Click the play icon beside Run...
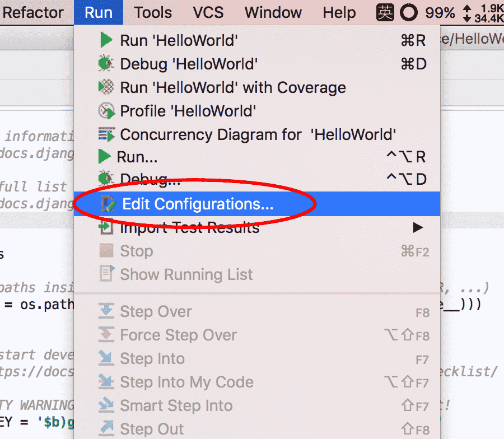Screen dimensions: 504x439 [x=105, y=157]
